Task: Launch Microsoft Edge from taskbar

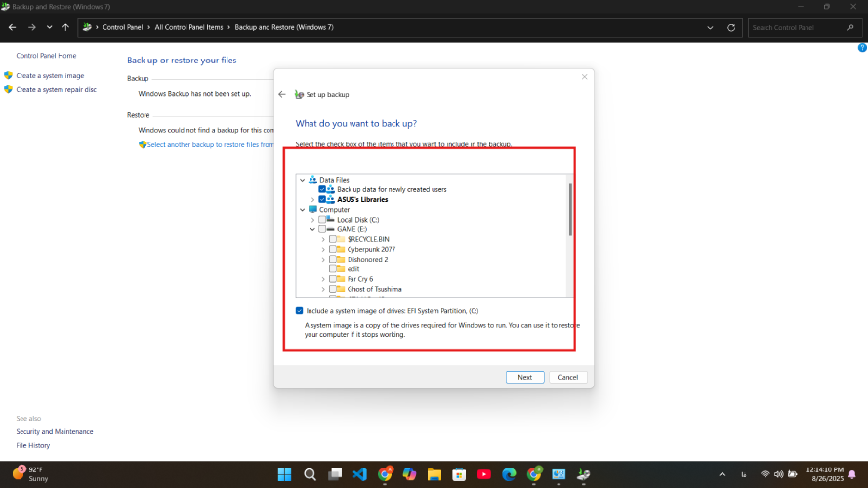Action: [x=509, y=474]
